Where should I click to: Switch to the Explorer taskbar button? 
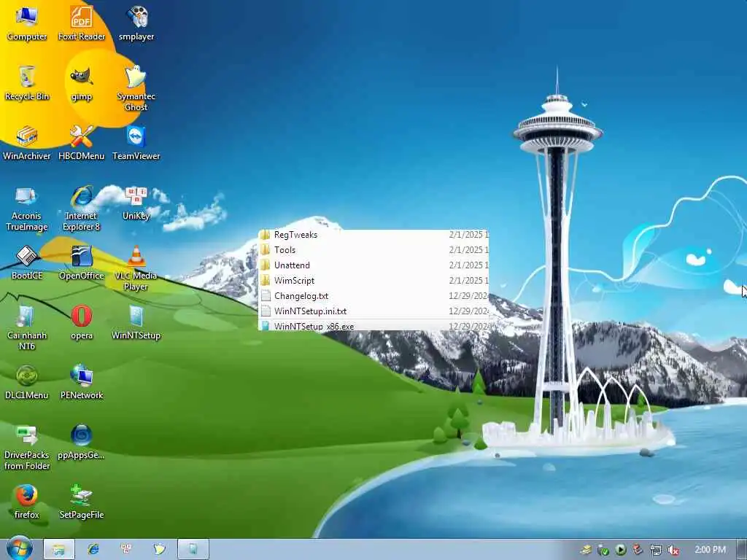pyautogui.click(x=59, y=549)
